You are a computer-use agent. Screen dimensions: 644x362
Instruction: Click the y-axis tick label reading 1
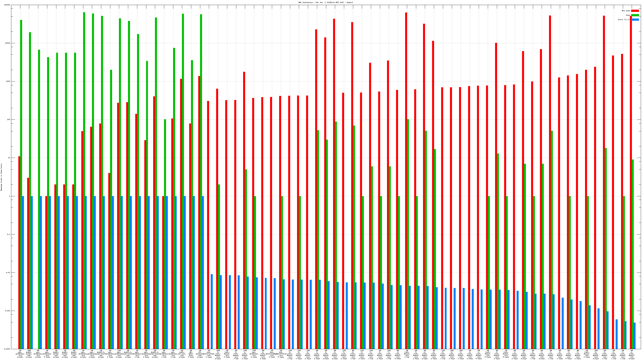click(x=10, y=196)
